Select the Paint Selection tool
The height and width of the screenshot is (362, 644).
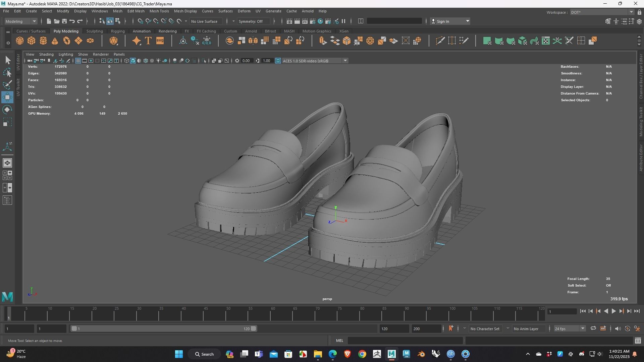point(7,84)
